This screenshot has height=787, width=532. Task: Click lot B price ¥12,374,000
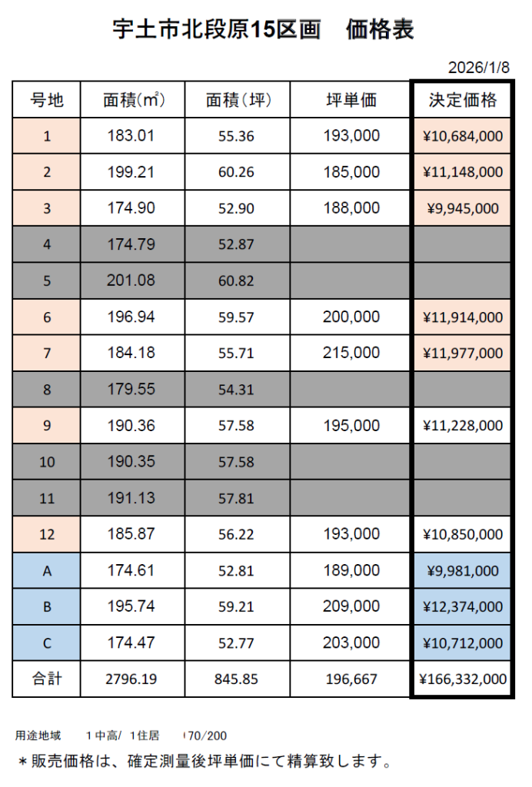click(462, 607)
